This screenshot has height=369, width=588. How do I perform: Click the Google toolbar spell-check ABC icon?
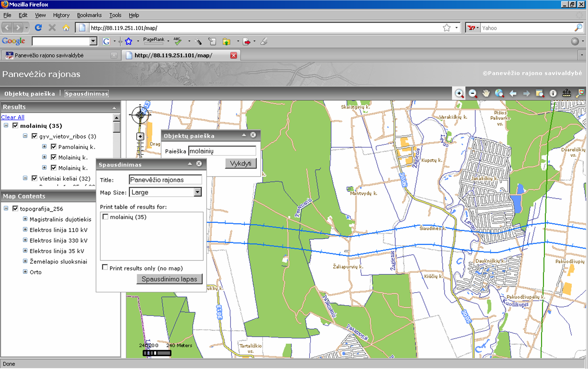[x=177, y=42]
